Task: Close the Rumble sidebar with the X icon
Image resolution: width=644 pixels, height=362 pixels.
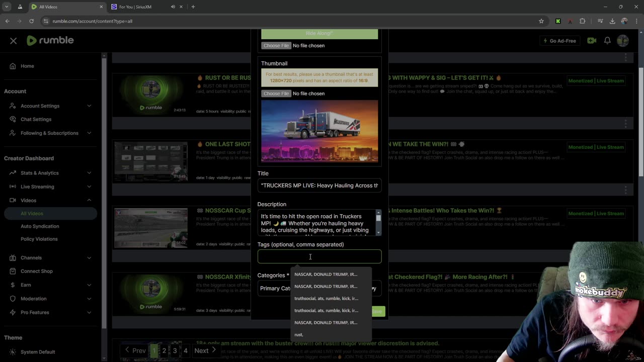Action: (14, 41)
